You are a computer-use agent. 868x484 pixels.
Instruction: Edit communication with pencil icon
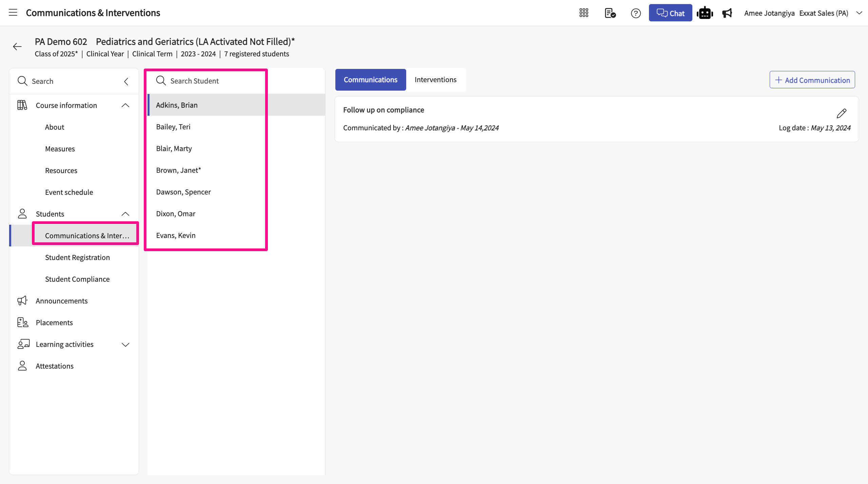(841, 113)
